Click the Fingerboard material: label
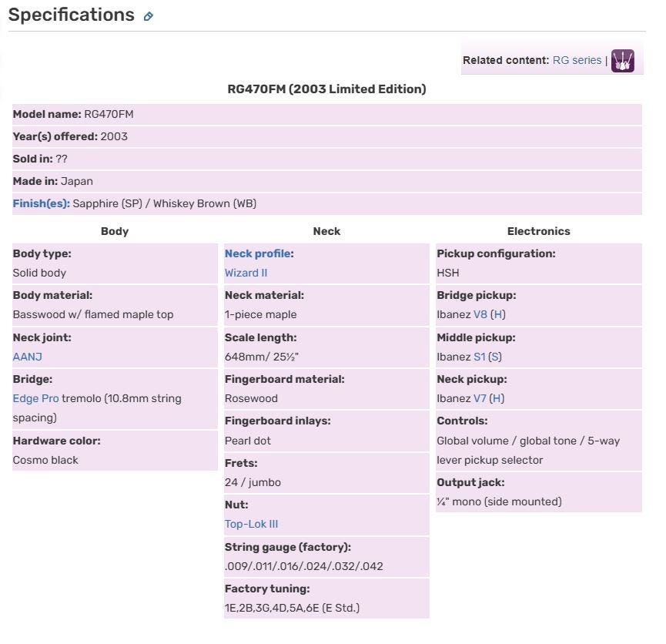The height and width of the screenshot is (644, 666). pyautogui.click(x=285, y=379)
